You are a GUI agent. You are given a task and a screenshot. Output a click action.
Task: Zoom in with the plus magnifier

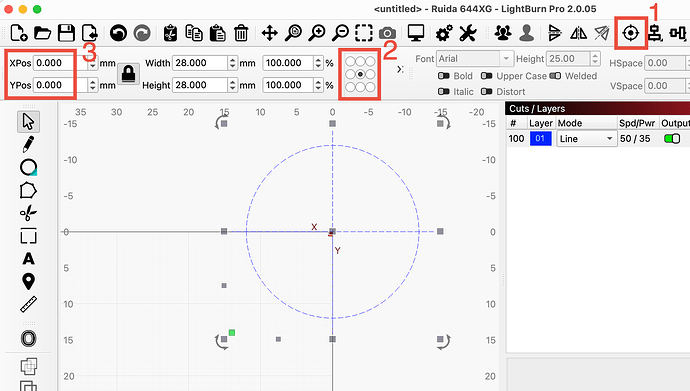tap(317, 33)
